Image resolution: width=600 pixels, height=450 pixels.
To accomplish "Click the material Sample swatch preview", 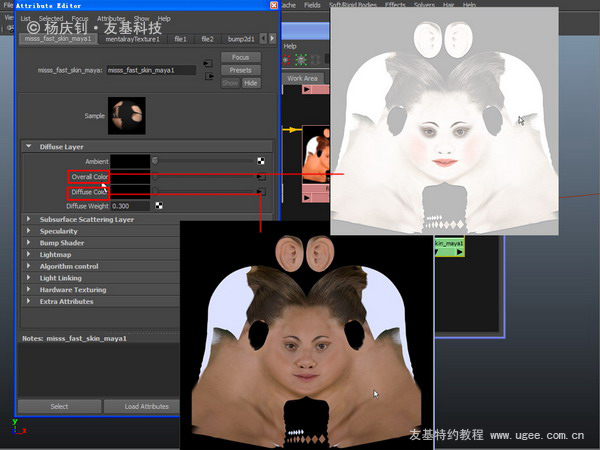I will click(x=127, y=116).
